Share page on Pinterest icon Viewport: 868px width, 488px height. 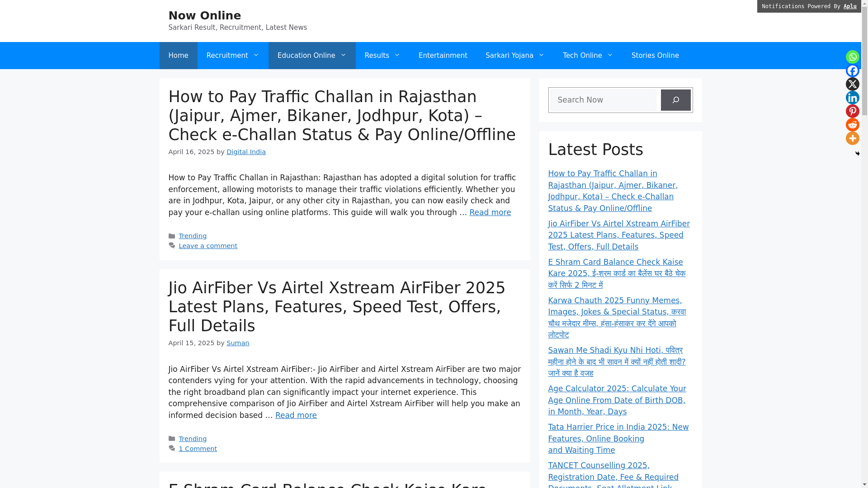852,111
